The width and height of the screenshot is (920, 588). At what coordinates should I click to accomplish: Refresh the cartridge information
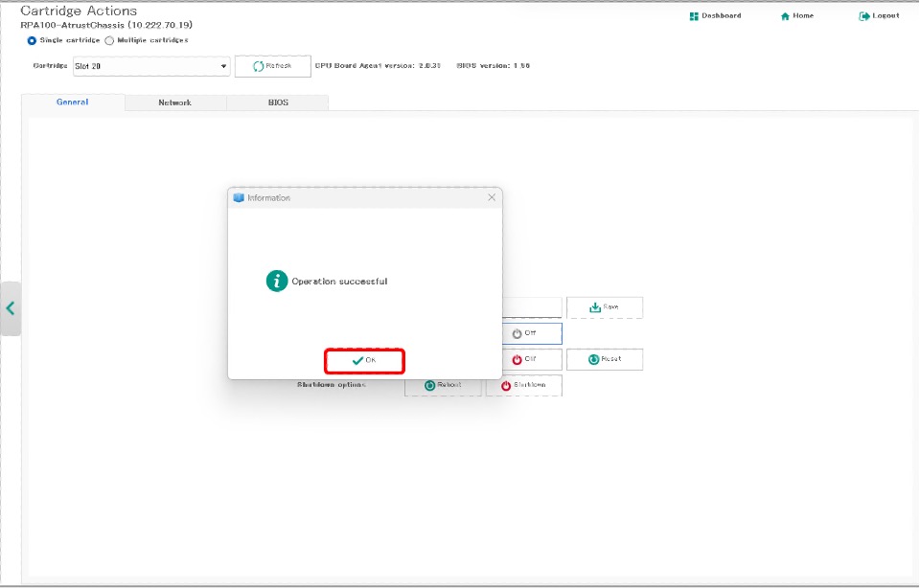(272, 66)
